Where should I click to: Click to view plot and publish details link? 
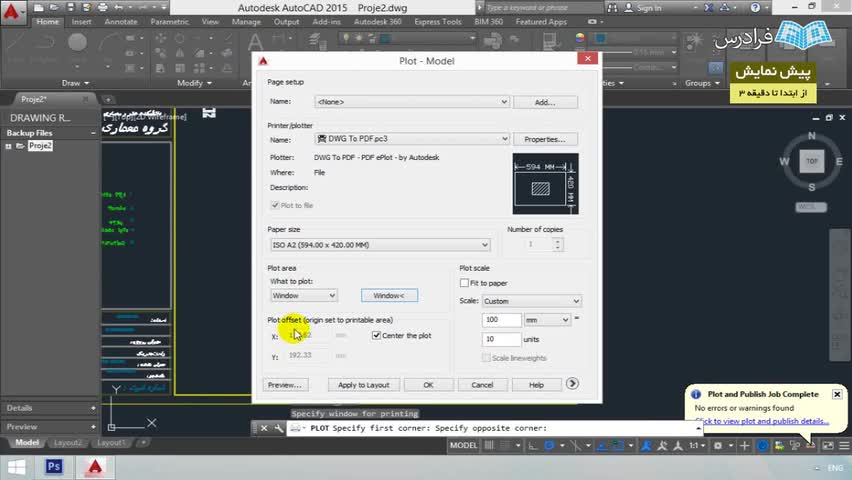(x=762, y=421)
